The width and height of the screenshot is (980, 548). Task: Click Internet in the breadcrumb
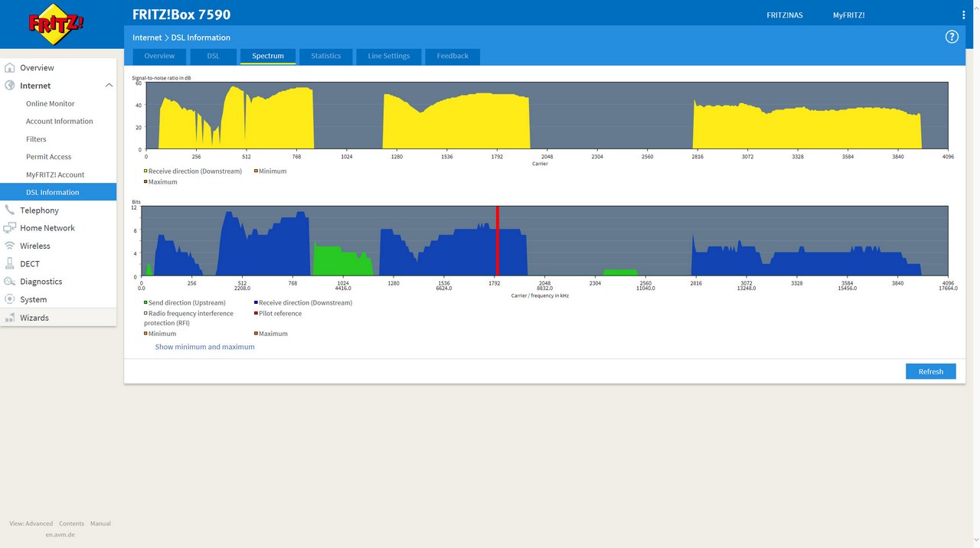(147, 38)
